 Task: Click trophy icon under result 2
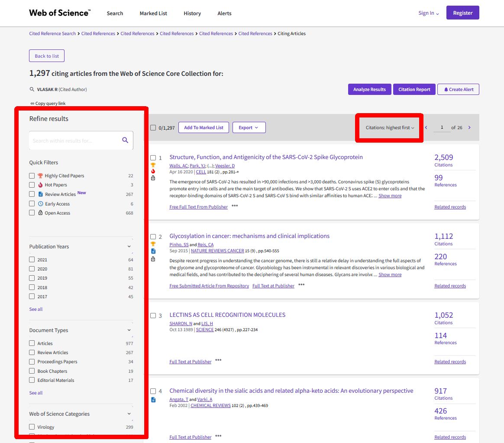click(153, 244)
